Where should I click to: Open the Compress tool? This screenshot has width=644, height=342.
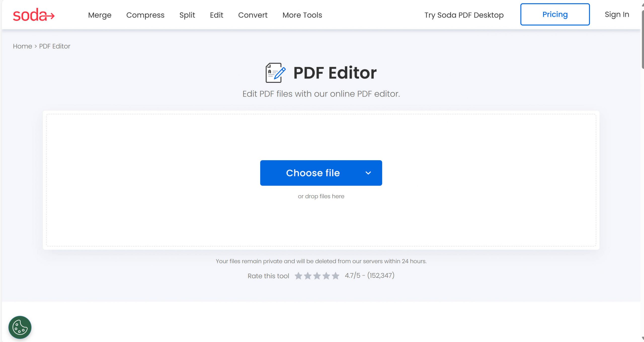[x=145, y=15]
